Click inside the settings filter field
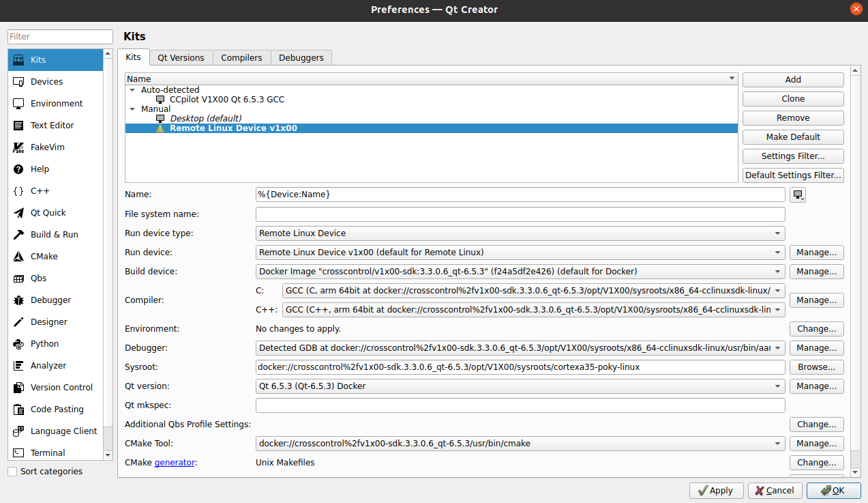 click(x=59, y=36)
